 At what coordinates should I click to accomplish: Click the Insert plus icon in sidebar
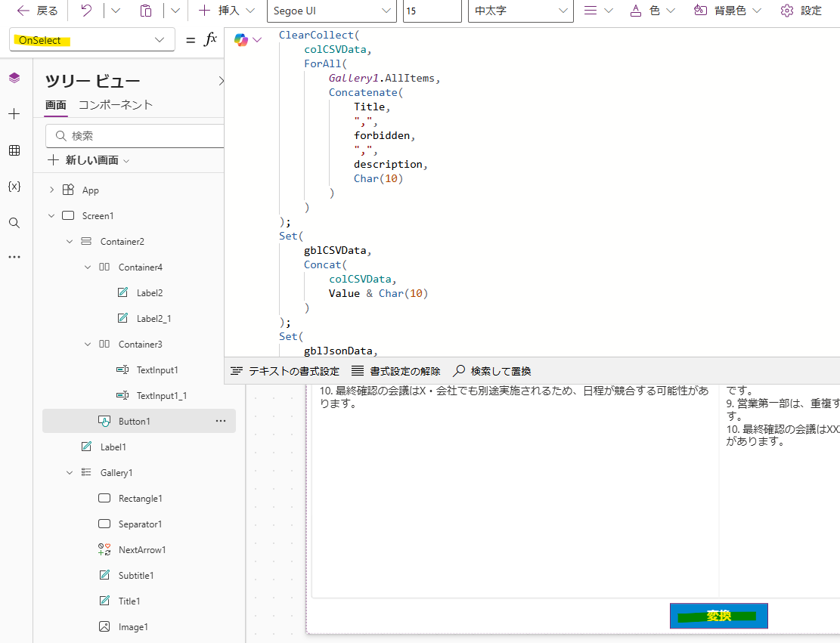coord(14,114)
